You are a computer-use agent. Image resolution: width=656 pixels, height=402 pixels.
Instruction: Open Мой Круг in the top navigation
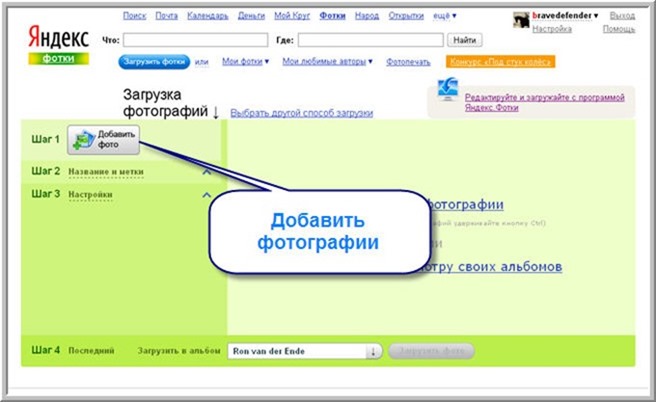(x=292, y=16)
